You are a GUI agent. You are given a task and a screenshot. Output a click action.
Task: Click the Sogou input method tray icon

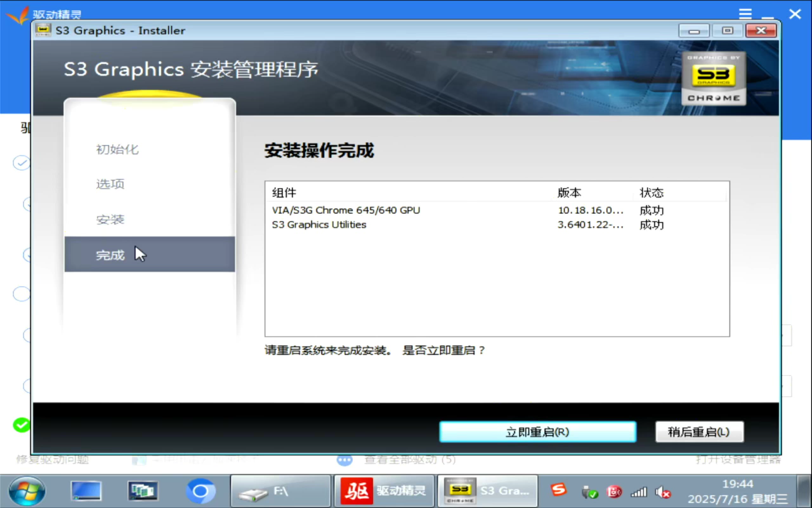coord(559,490)
